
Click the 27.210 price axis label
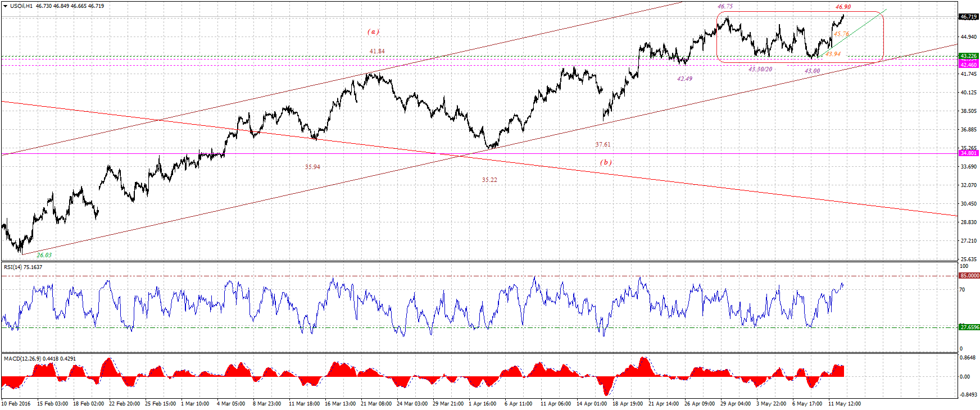pyautogui.click(x=968, y=241)
